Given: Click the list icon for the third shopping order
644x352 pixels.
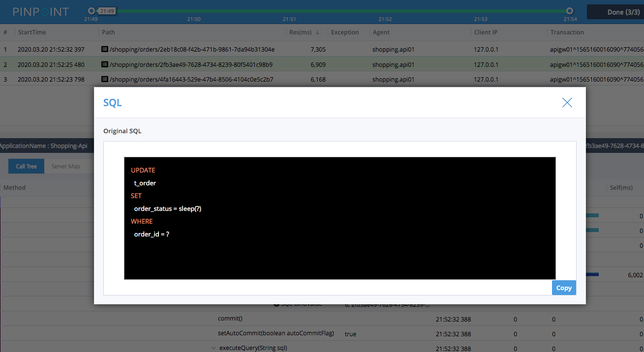Looking at the screenshot, I should [106, 79].
